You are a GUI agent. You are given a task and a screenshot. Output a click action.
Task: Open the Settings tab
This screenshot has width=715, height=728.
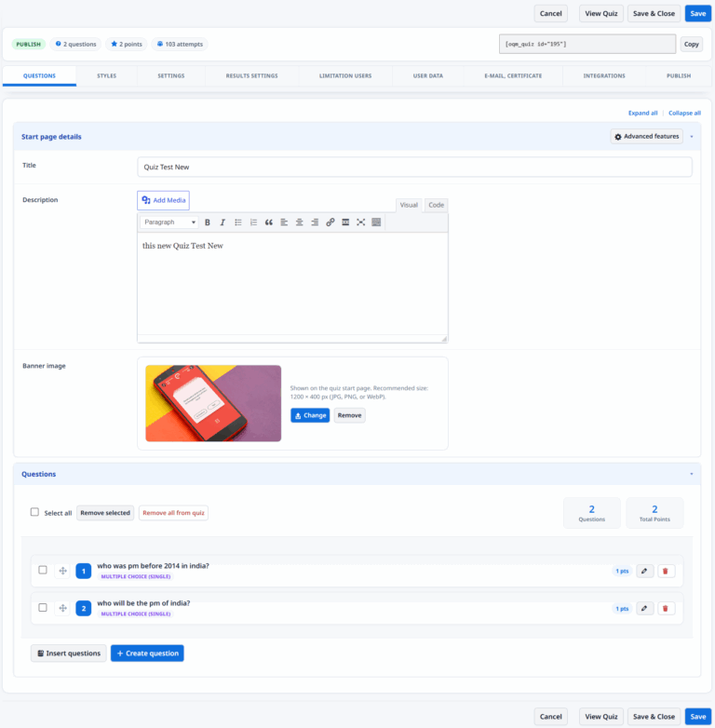tap(171, 75)
